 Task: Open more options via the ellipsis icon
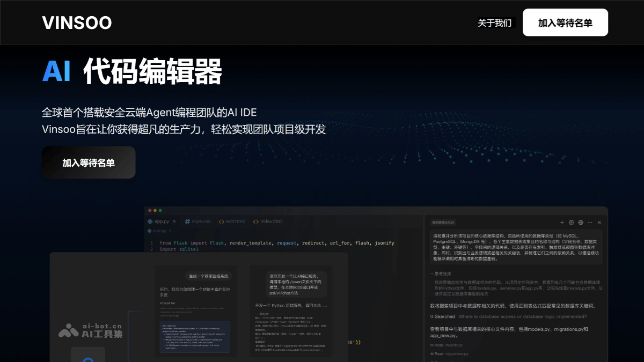[x=589, y=222]
